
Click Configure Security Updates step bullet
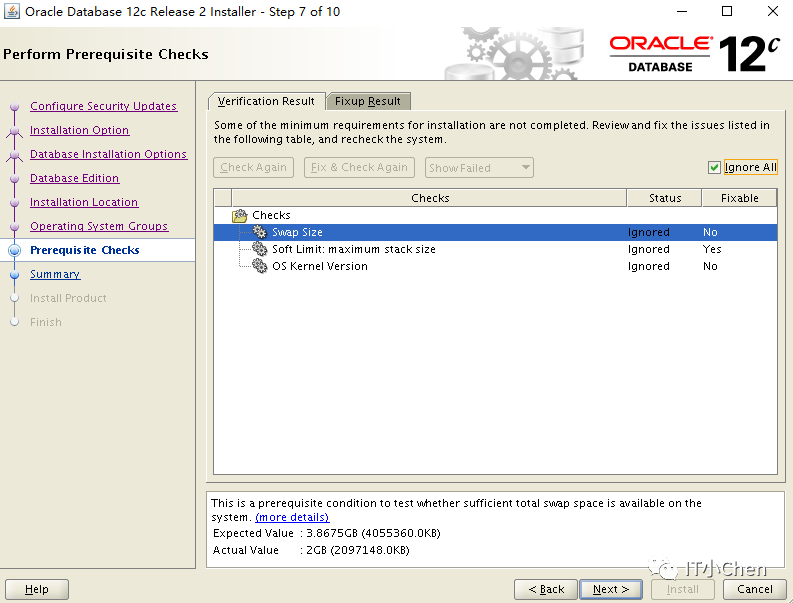tap(15, 107)
